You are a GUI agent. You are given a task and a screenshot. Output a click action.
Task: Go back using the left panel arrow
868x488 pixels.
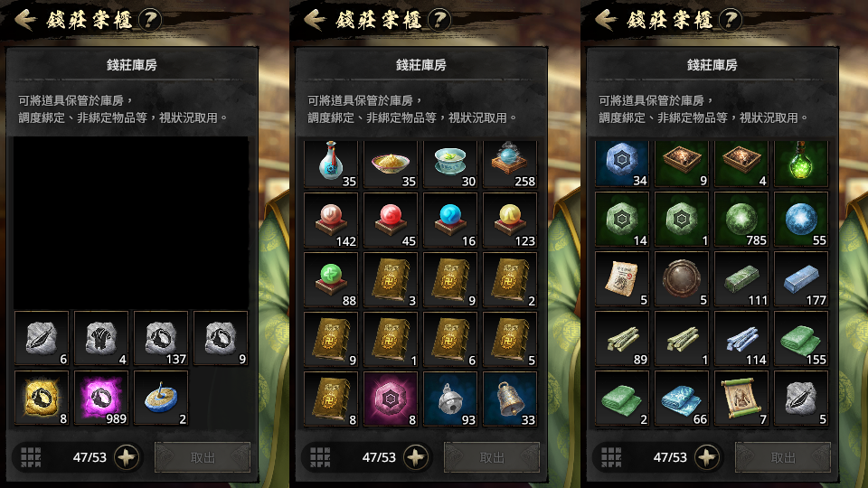(x=25, y=20)
